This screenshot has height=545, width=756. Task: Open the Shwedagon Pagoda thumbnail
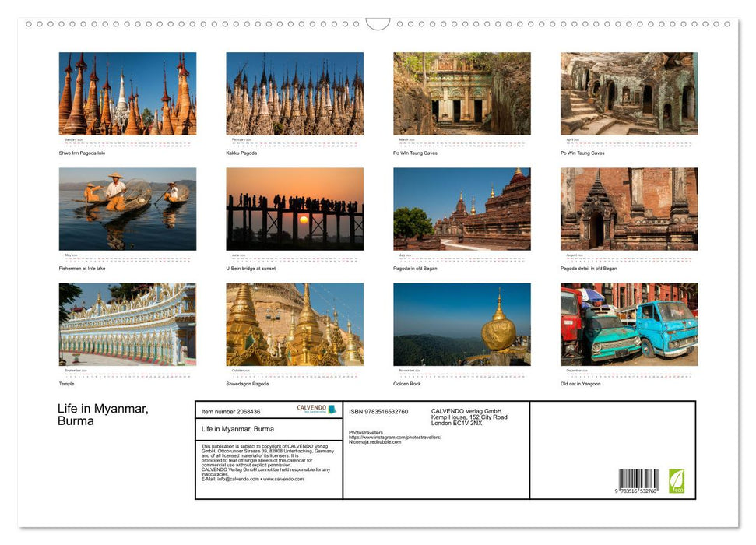[294, 325]
